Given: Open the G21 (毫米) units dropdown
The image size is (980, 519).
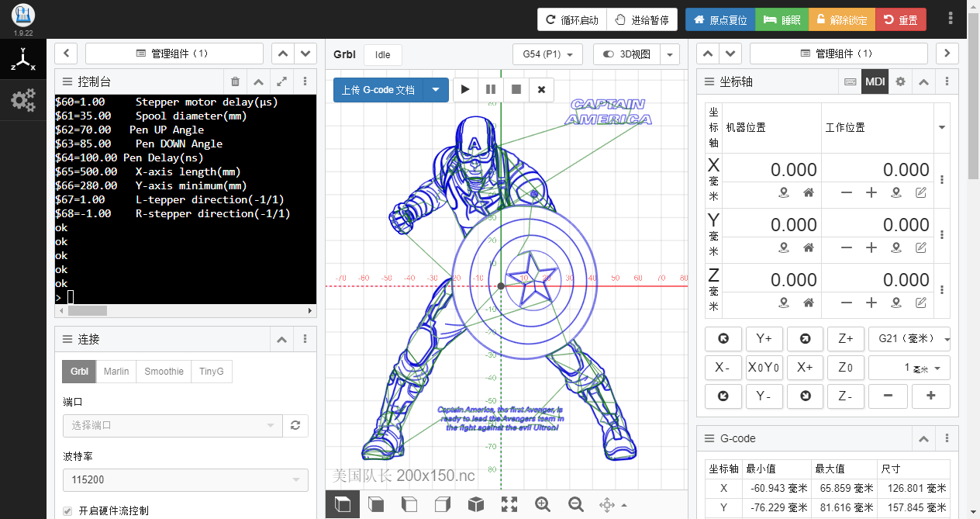Looking at the screenshot, I should click(x=908, y=338).
